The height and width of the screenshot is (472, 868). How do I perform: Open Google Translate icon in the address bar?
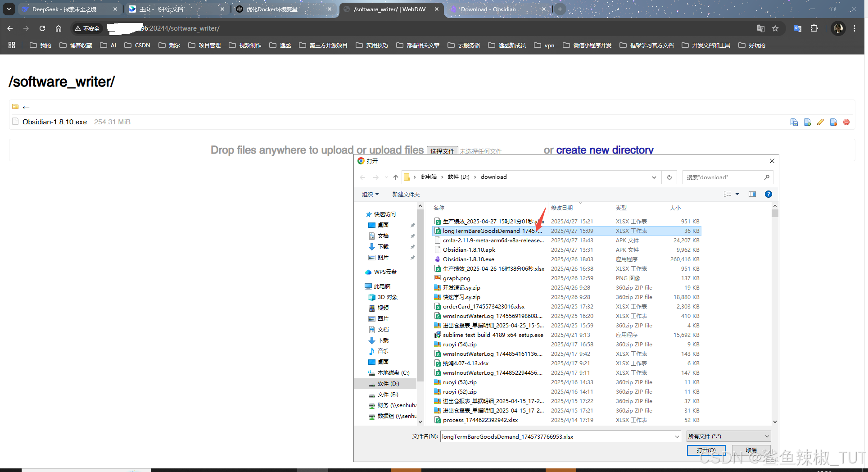point(761,28)
